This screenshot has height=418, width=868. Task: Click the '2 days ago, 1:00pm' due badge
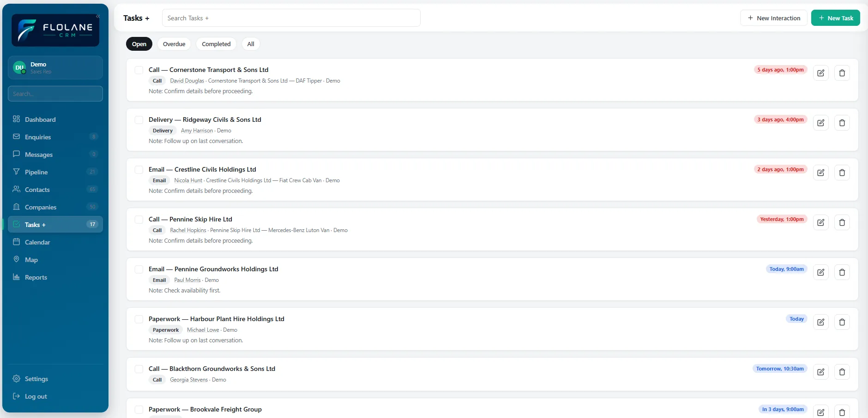tap(780, 170)
